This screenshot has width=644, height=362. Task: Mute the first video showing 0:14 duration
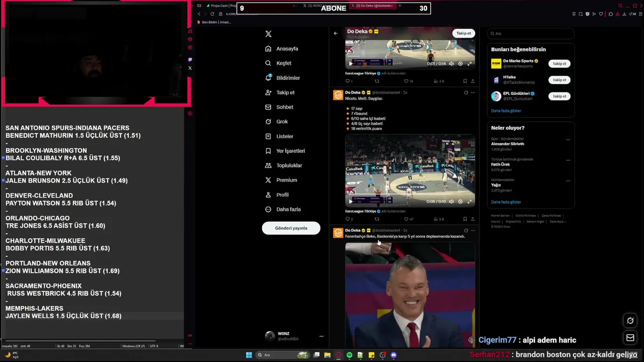coord(451,63)
